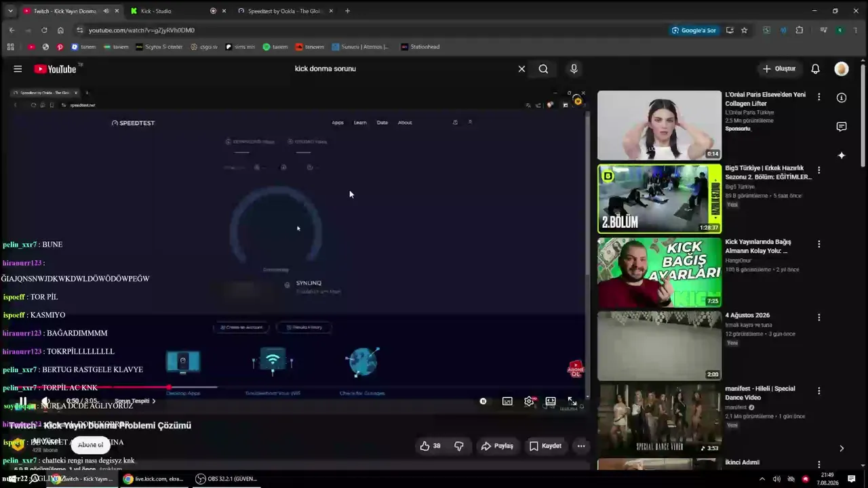This screenshot has height=488, width=868.
Task: Open the live.kick.com Chrome taskbar window
Action: coord(153,479)
